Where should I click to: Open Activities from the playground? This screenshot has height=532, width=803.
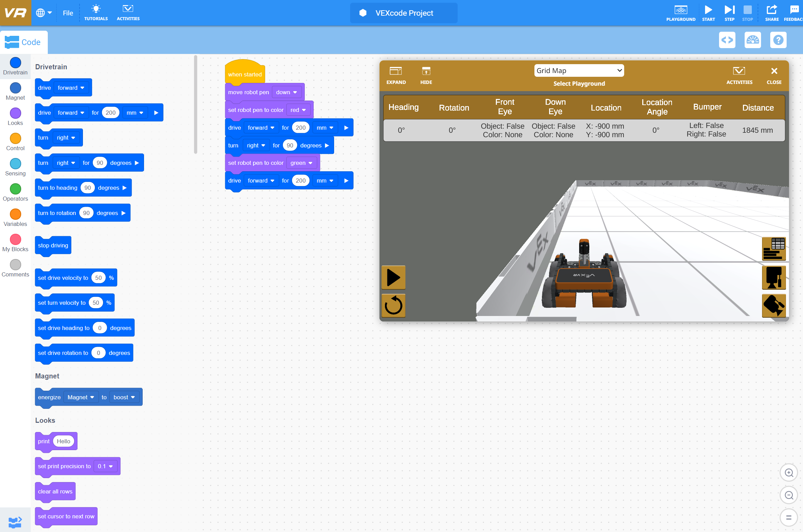click(739, 75)
